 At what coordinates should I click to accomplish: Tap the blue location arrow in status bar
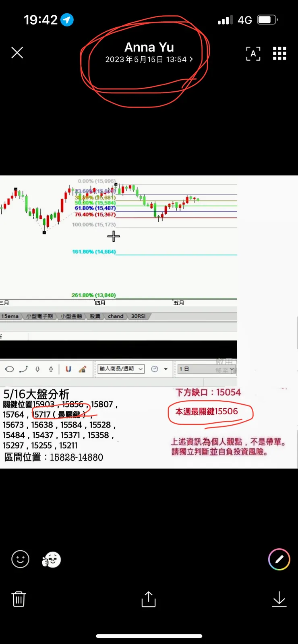tap(67, 20)
